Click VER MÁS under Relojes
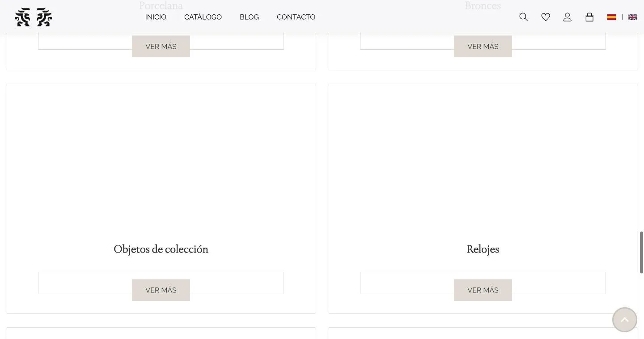This screenshot has height=339, width=644. 483,290
